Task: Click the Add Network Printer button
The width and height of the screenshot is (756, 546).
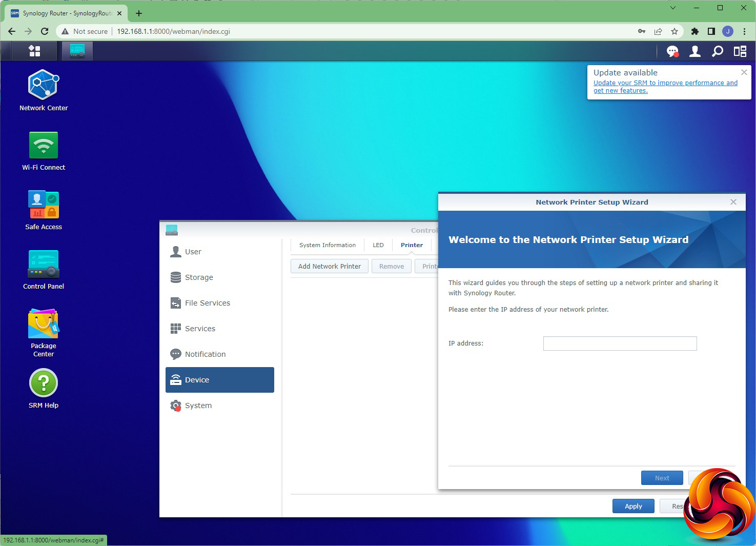Action: pyautogui.click(x=330, y=266)
